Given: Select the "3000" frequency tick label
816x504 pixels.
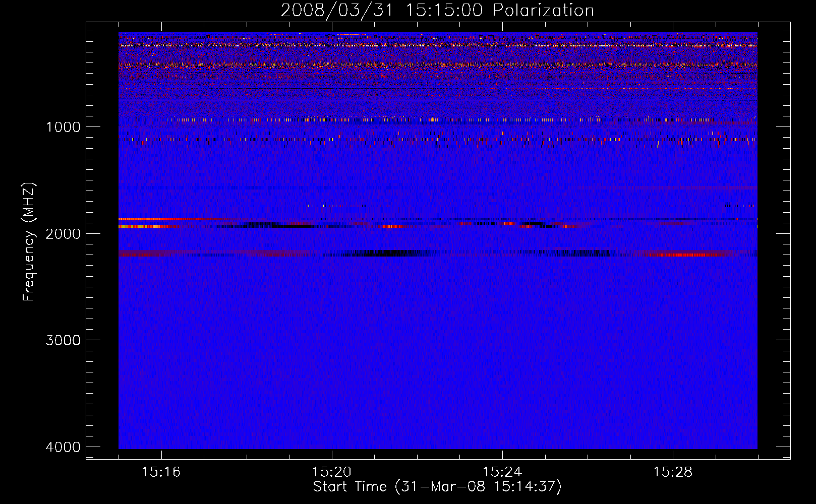Looking at the screenshot, I should pyautogui.click(x=63, y=340).
